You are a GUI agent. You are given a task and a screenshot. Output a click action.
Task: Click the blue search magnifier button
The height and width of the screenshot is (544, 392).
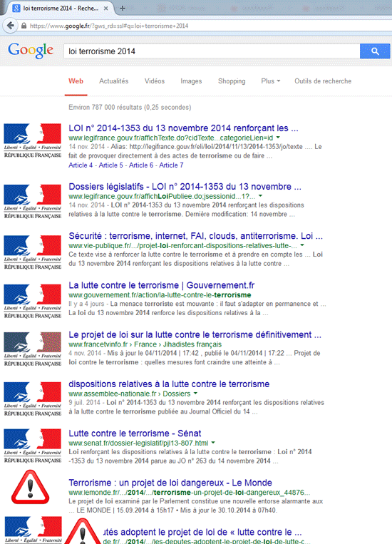[x=375, y=51]
